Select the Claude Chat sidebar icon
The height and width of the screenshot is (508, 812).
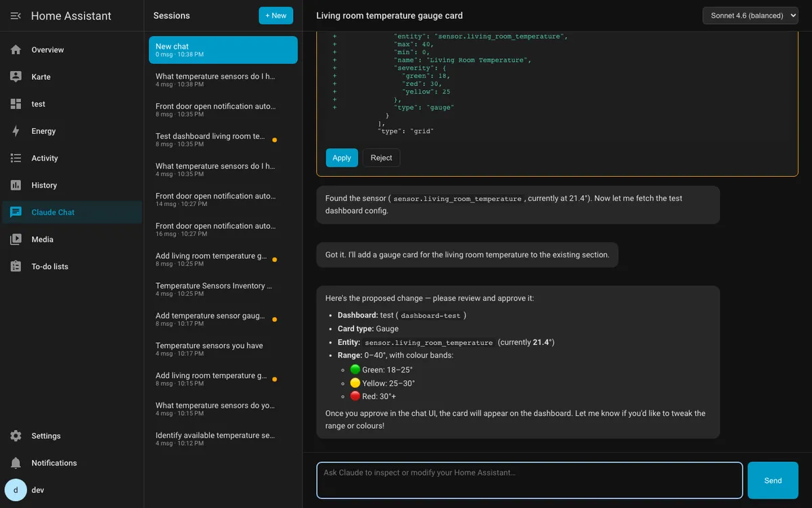[x=16, y=212]
